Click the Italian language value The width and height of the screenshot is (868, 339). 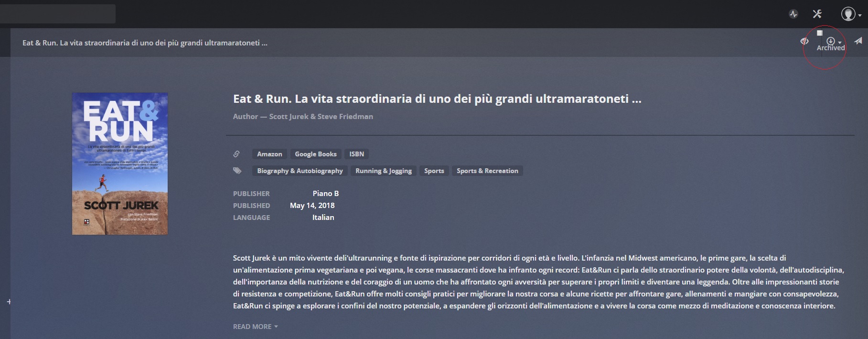(323, 217)
